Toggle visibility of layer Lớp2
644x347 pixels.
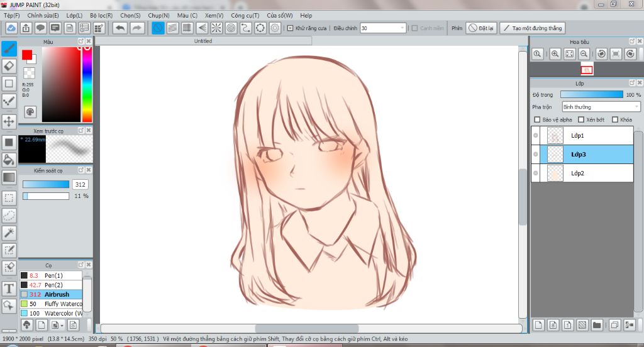point(536,173)
